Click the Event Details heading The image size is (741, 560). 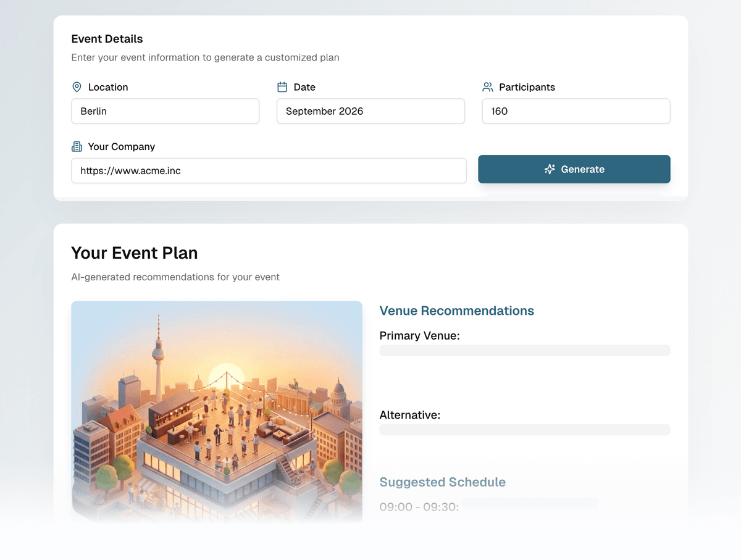(x=107, y=39)
